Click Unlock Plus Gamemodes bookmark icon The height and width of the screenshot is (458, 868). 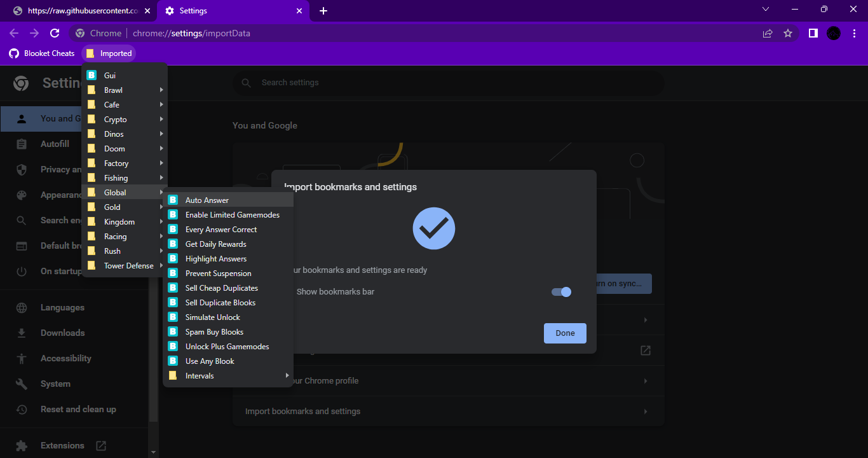tap(172, 346)
